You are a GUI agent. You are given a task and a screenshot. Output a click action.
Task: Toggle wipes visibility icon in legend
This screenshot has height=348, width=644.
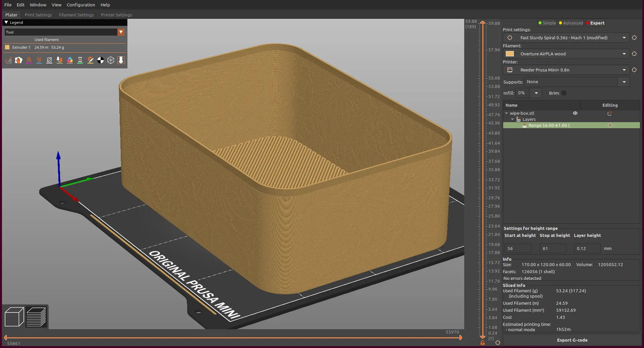click(19, 60)
